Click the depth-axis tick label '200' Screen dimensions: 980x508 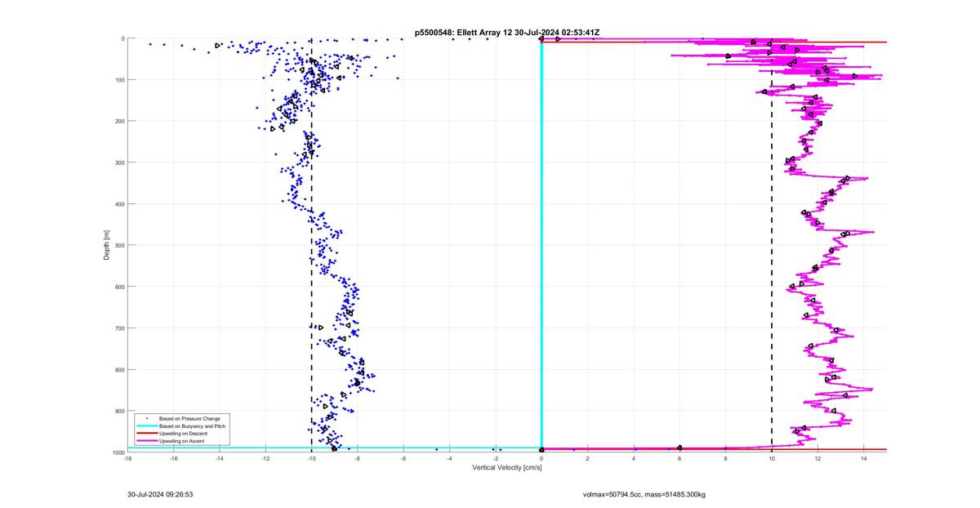(119, 121)
